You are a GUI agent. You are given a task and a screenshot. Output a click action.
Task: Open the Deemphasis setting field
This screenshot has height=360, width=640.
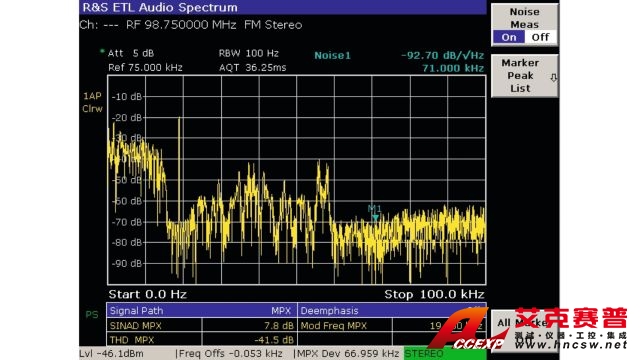[392, 311]
